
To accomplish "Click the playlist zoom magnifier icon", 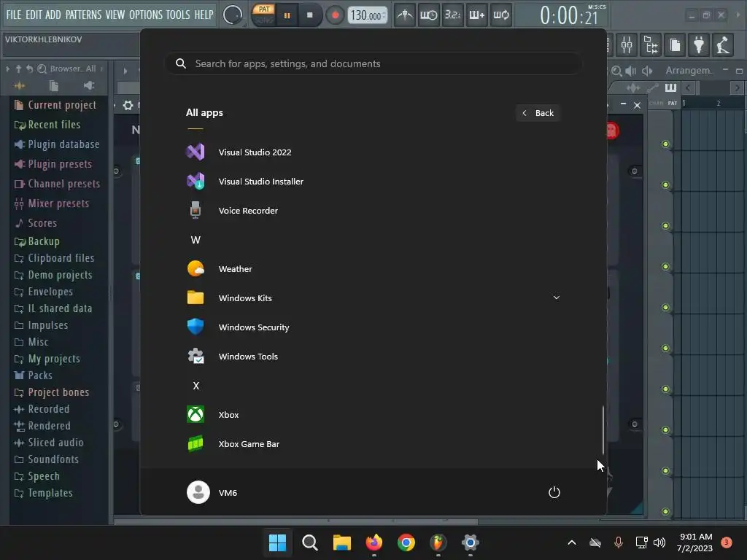I will (616, 71).
